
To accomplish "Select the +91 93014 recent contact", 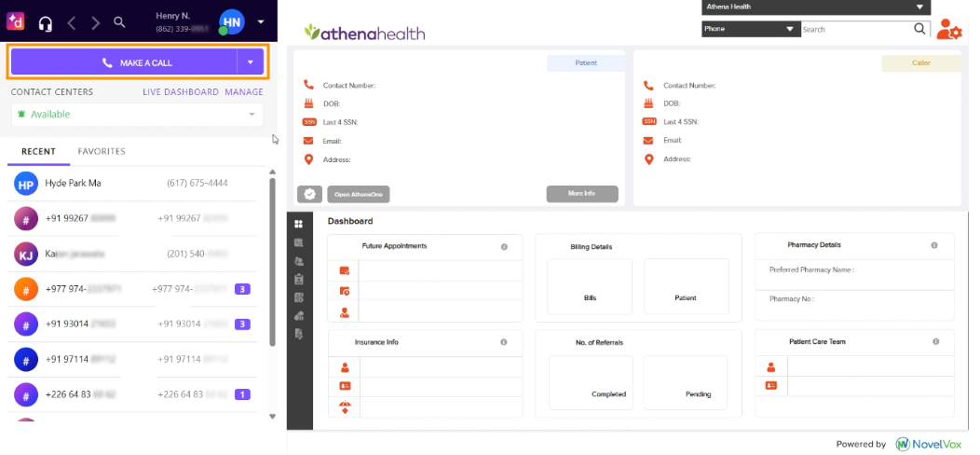I will click(x=132, y=324).
